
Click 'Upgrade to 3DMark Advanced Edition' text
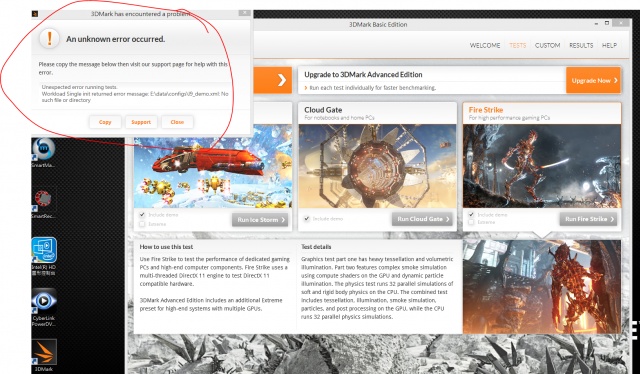[x=363, y=75]
